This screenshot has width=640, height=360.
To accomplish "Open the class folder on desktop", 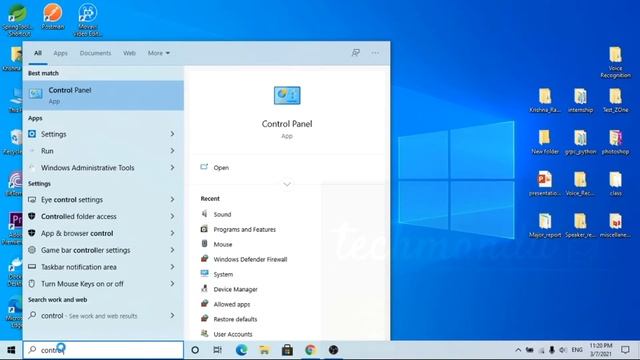I will 615,184.
